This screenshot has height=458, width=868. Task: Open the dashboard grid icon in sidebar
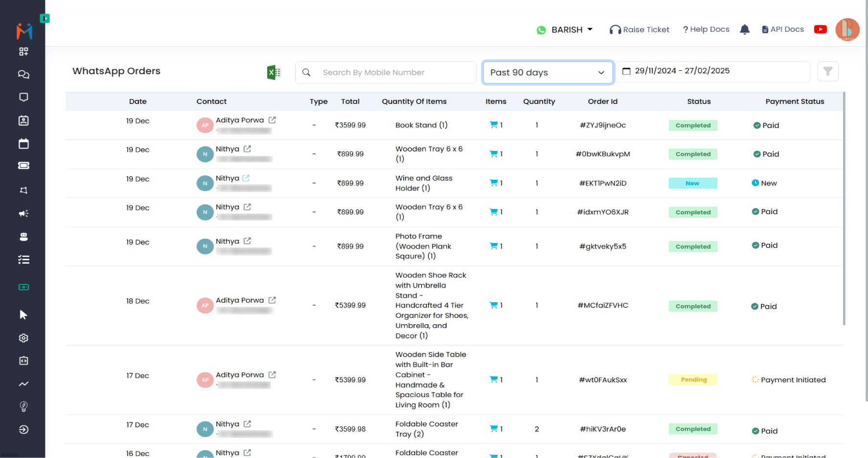coord(23,52)
